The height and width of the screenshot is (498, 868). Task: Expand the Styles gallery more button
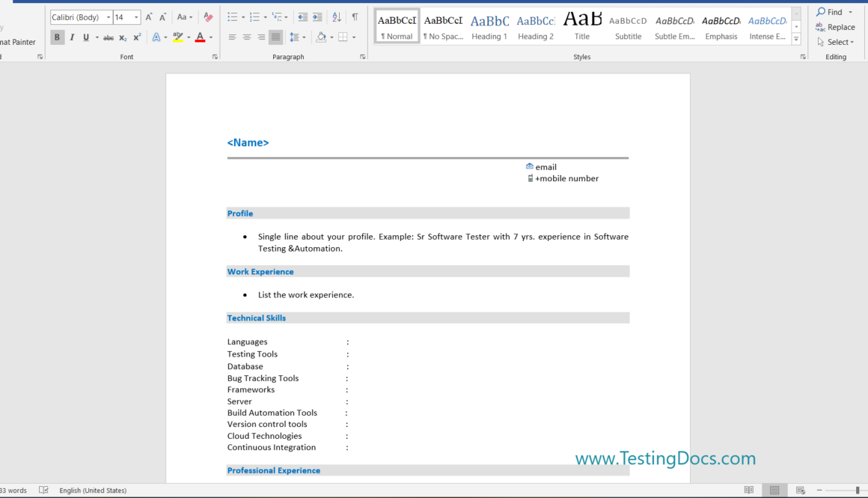click(x=796, y=39)
